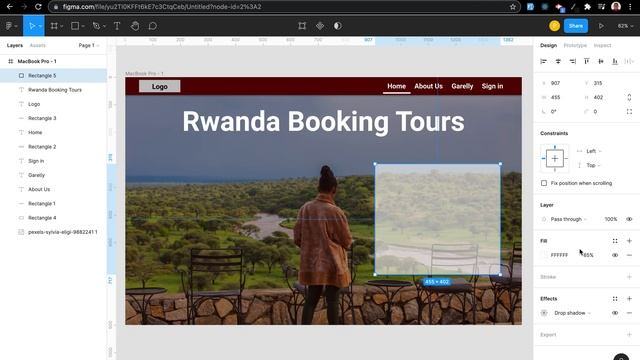Reload the browser page

[x=38, y=7]
